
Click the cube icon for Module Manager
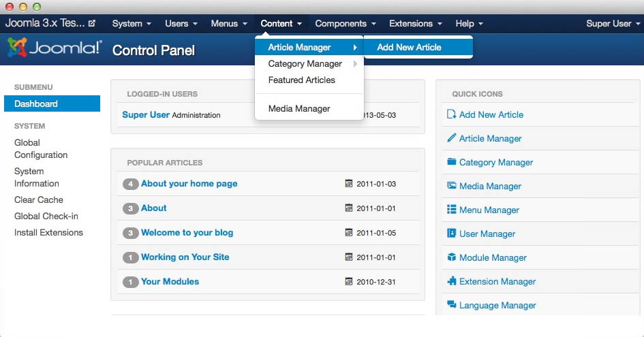click(451, 257)
